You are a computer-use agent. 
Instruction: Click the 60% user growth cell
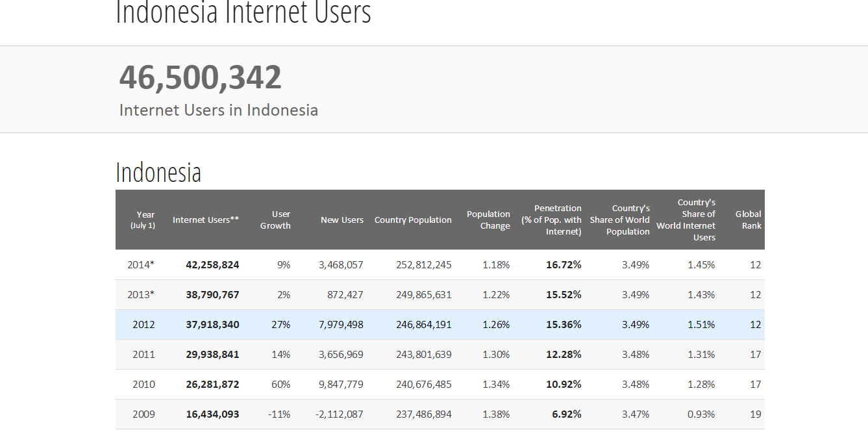(280, 384)
